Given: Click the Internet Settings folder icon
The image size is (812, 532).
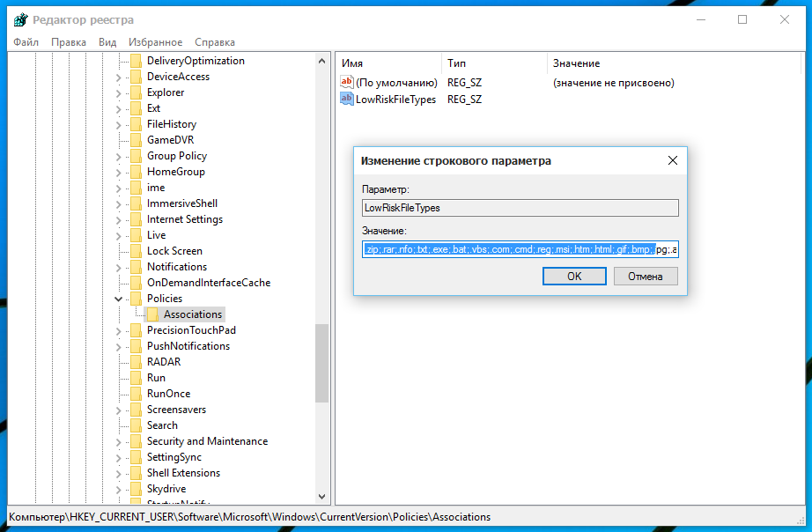Looking at the screenshot, I should click(136, 219).
